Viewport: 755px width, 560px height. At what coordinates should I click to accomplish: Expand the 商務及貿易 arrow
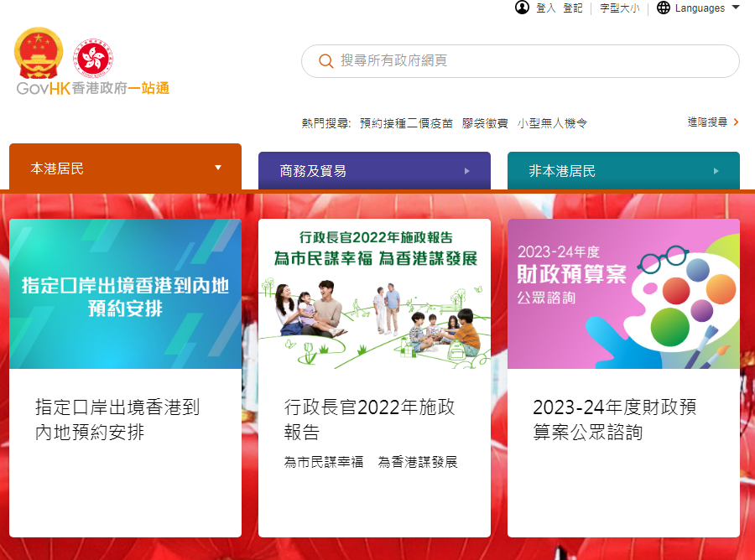(x=466, y=171)
